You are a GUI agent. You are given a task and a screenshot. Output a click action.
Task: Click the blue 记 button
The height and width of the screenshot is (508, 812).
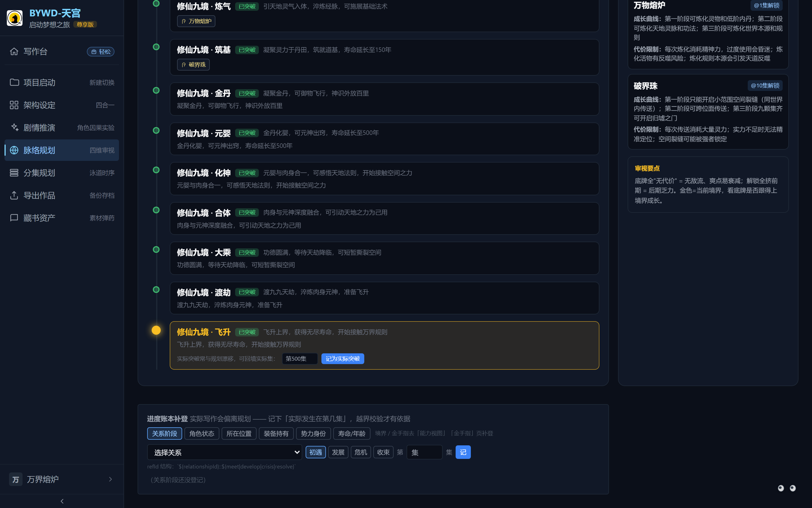[x=463, y=452]
